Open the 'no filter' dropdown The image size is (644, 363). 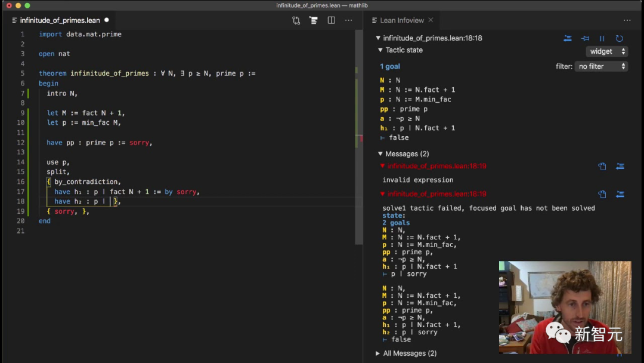[601, 66]
